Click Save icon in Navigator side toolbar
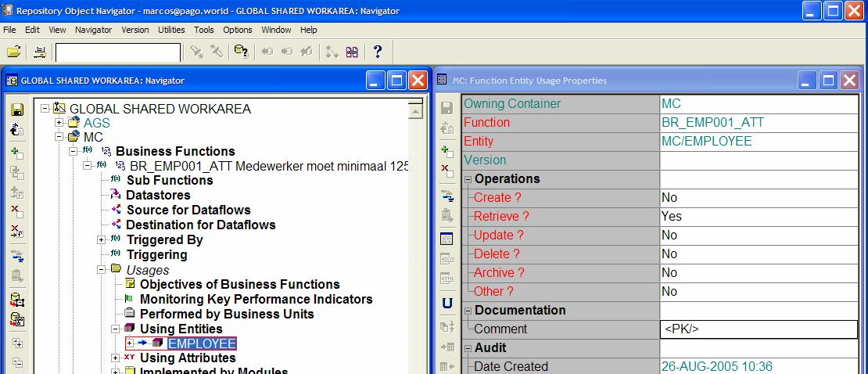This screenshot has height=374, width=868. (17, 110)
